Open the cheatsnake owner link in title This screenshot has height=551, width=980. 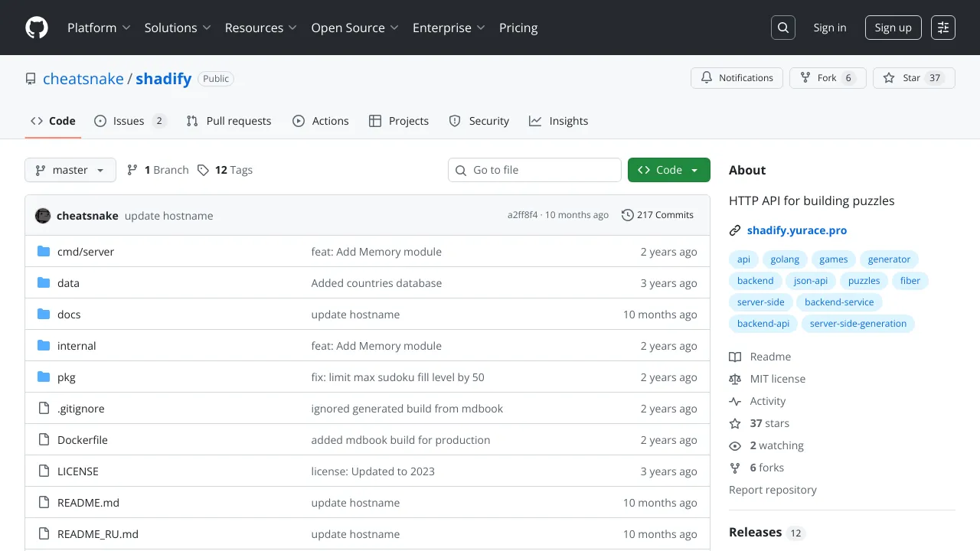tap(83, 79)
